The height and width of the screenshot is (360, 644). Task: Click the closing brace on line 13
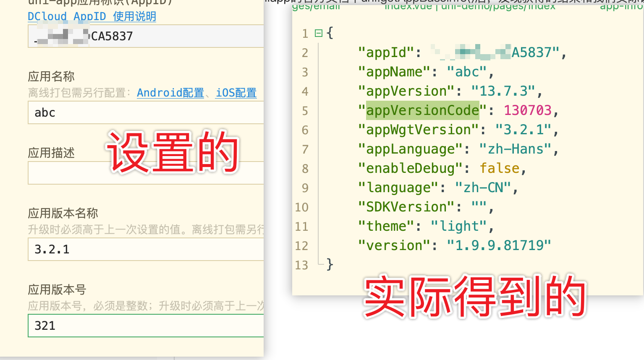(x=330, y=264)
